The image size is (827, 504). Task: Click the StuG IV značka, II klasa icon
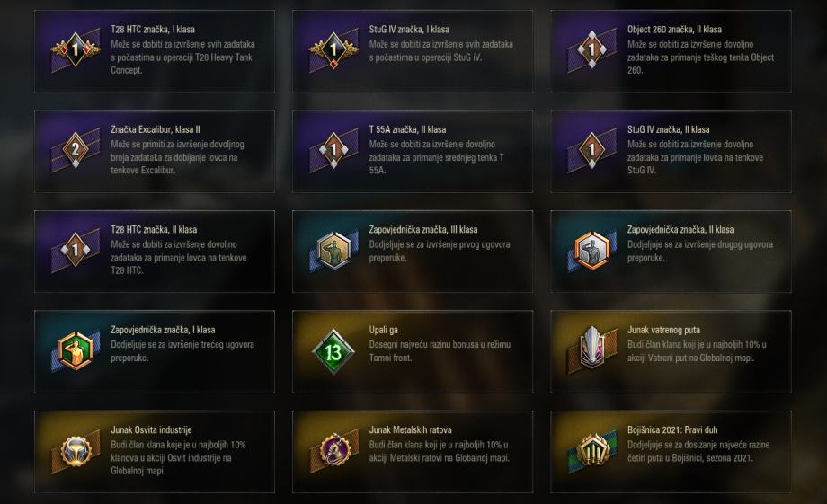click(591, 150)
